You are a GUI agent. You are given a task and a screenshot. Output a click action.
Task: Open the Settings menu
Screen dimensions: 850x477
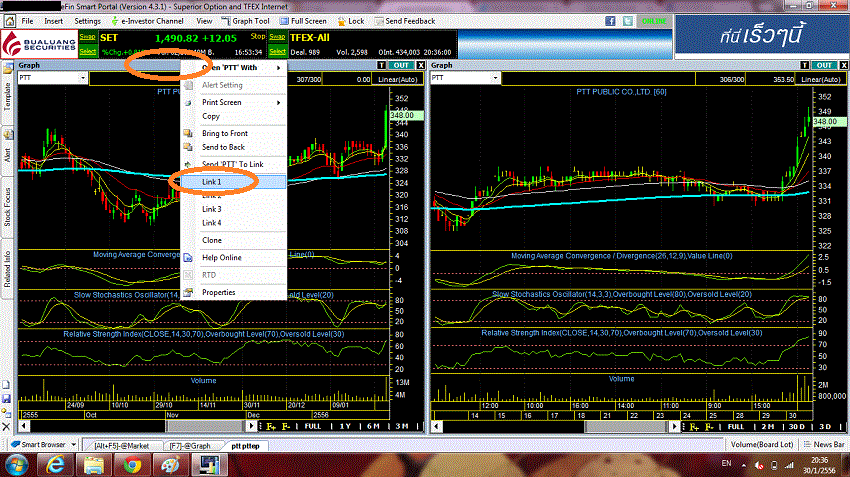87,21
